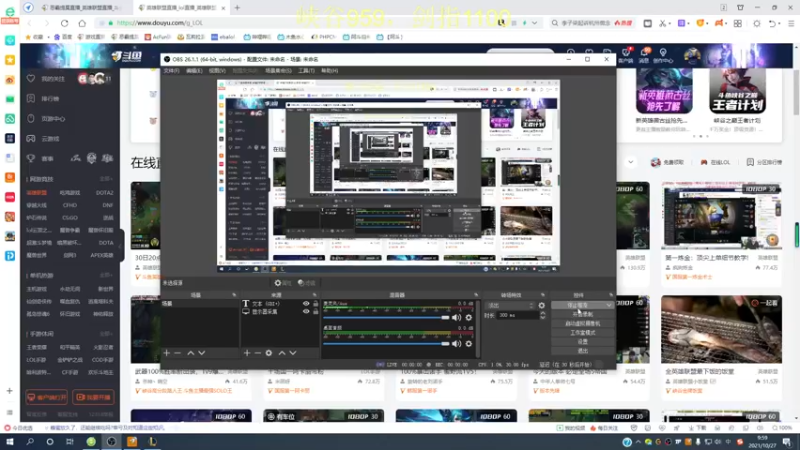Open Douyu creator center lightbulb icon
Screen dimensions: 800x450
coord(663,55)
